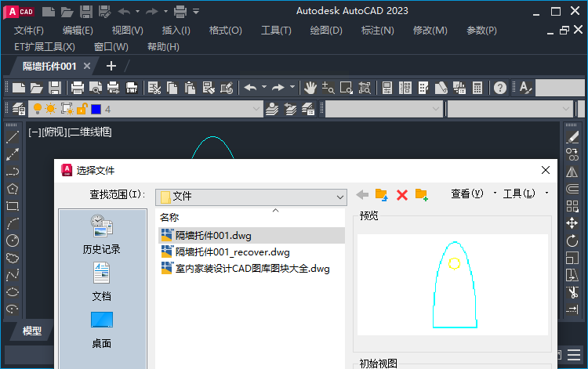
Task: Select the Pan hand tool
Action: coord(310,88)
